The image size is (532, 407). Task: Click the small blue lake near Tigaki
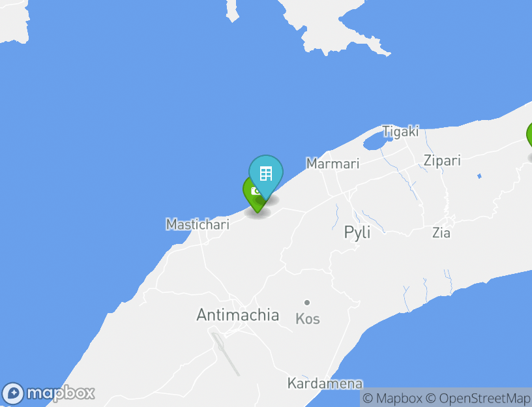(374, 141)
